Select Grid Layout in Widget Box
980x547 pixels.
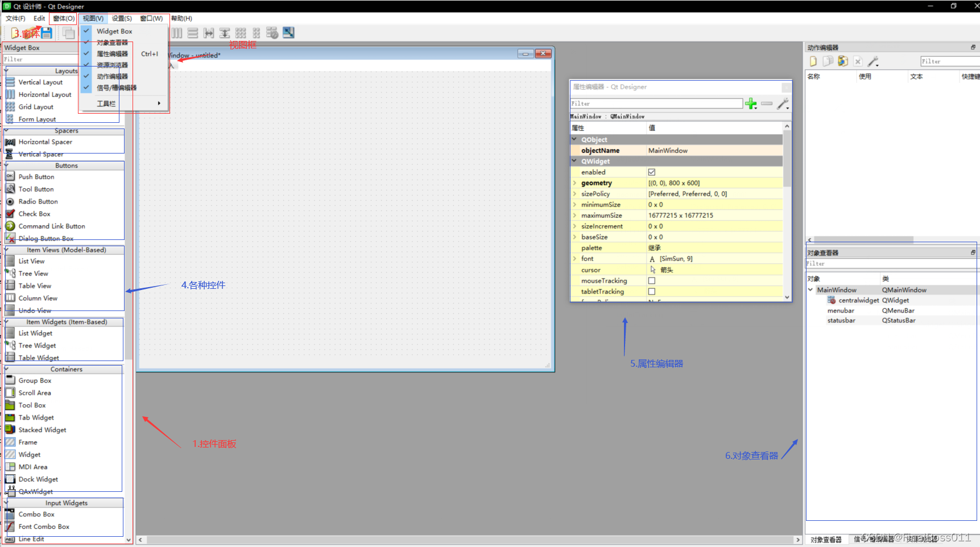[36, 107]
